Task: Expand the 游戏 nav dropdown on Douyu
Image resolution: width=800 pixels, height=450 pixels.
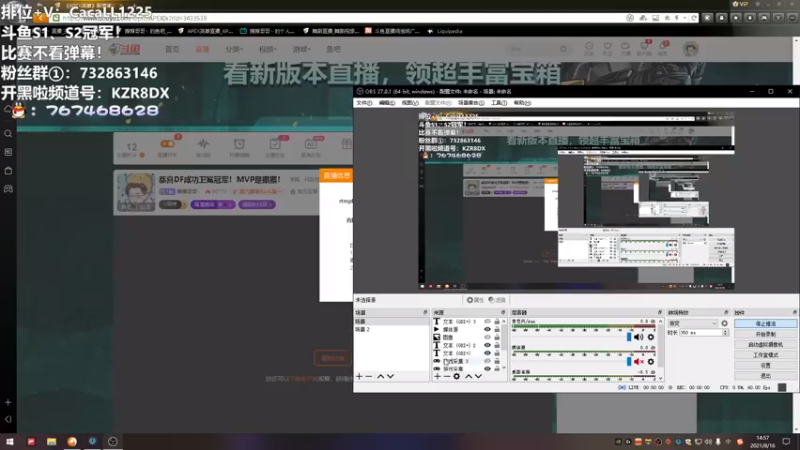Action: click(x=301, y=49)
